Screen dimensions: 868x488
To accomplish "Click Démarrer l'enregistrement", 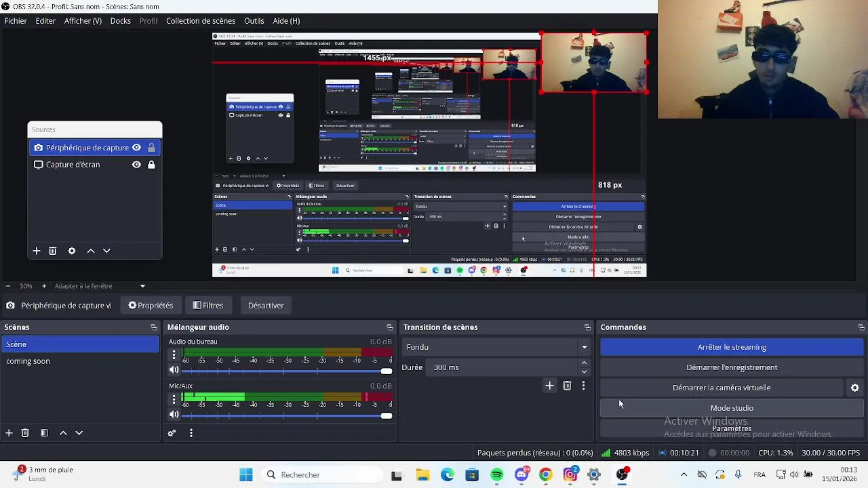I will click(732, 367).
